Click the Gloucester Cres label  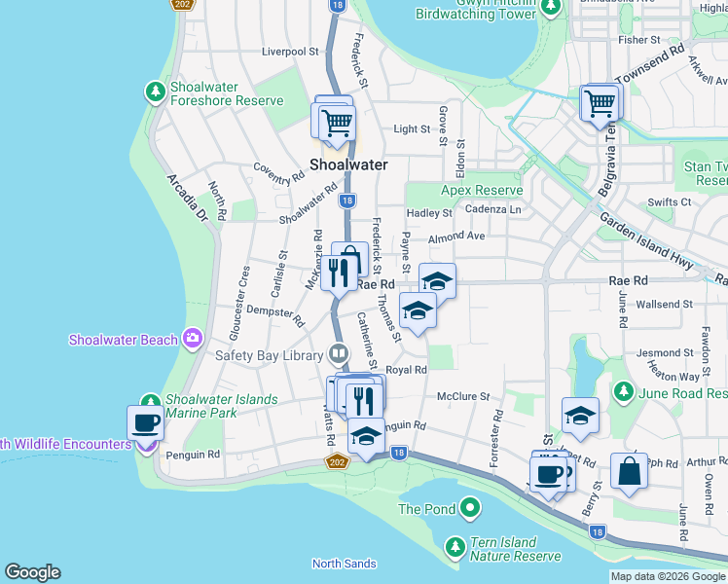point(239,303)
